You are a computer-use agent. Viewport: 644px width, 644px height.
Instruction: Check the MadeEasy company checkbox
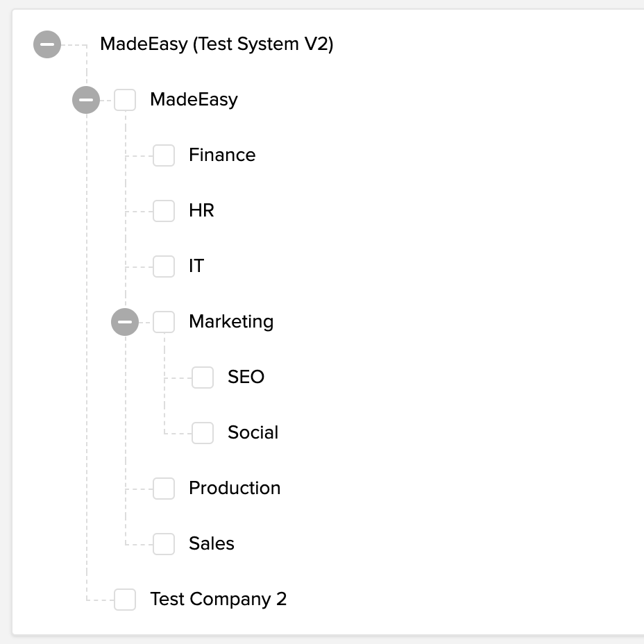[x=125, y=100]
